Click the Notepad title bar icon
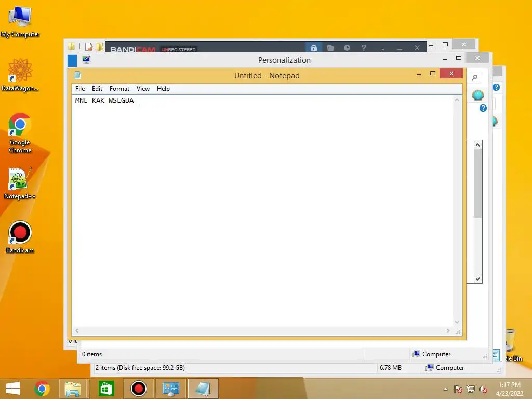The height and width of the screenshot is (399, 532). 78,75
